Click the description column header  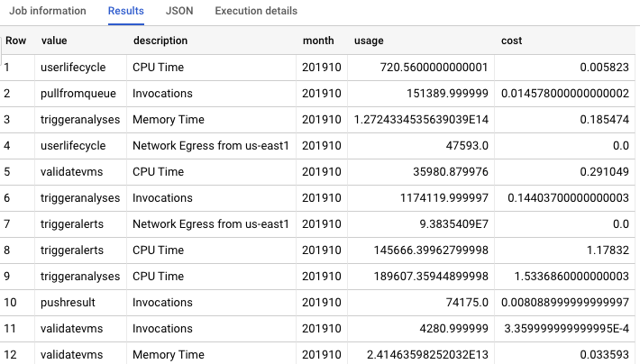click(x=160, y=41)
